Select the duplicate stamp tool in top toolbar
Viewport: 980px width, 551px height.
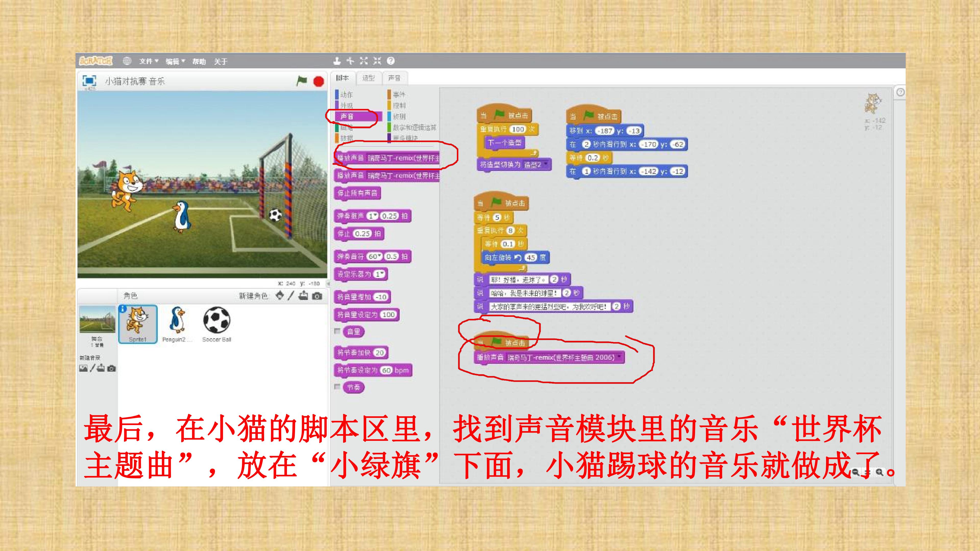click(x=337, y=61)
